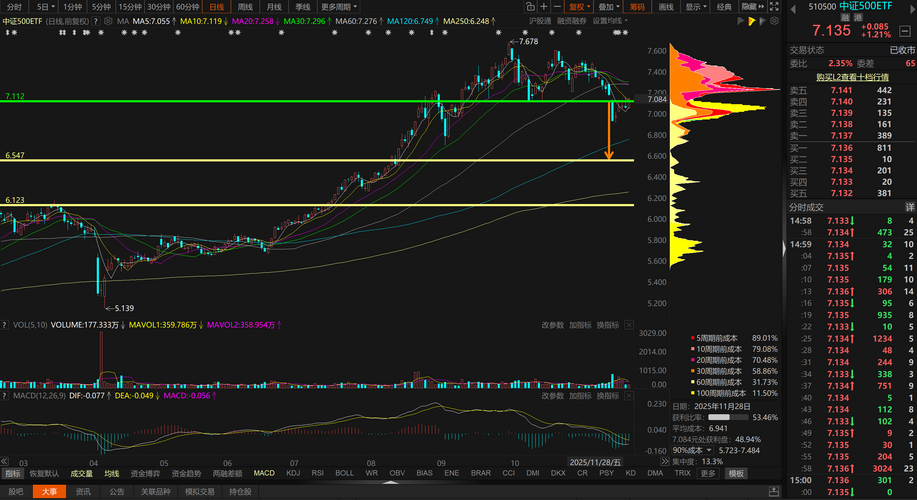Toggle KDJ indicator

[292, 473]
